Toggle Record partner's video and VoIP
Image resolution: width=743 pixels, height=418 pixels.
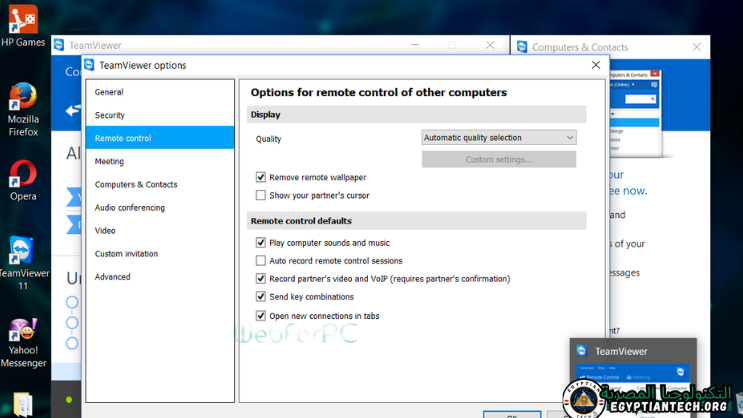tap(261, 279)
